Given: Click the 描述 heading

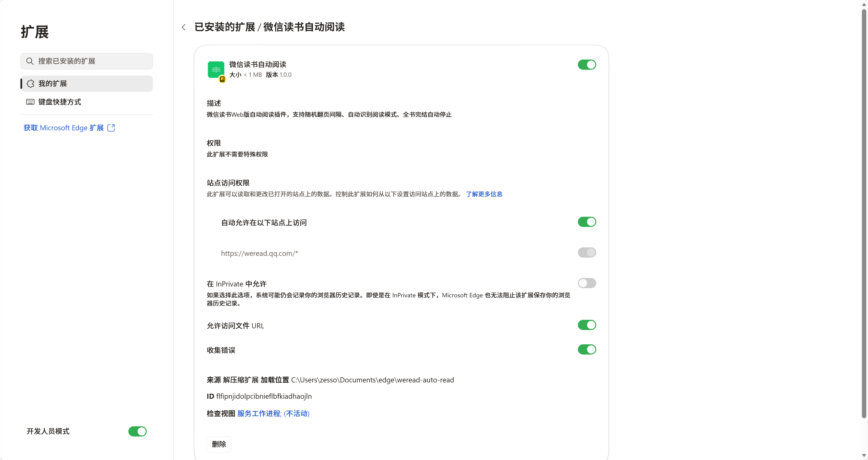Looking at the screenshot, I should [214, 103].
